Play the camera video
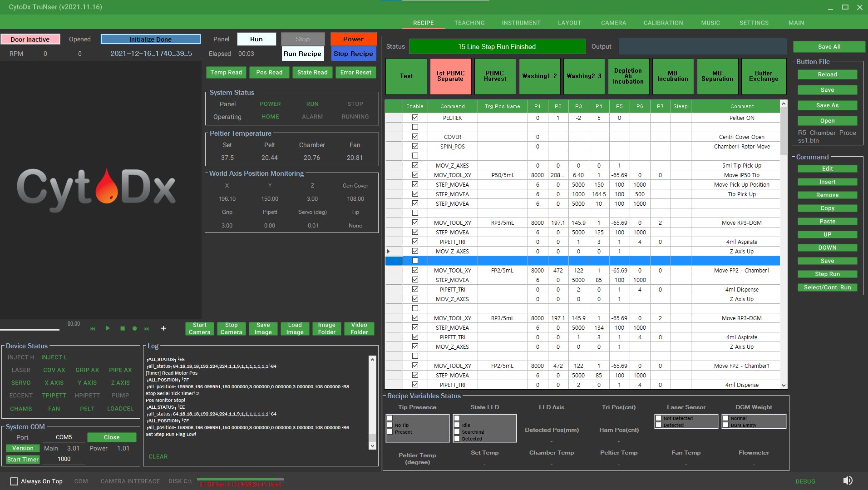This screenshot has width=868, height=490. click(x=108, y=328)
